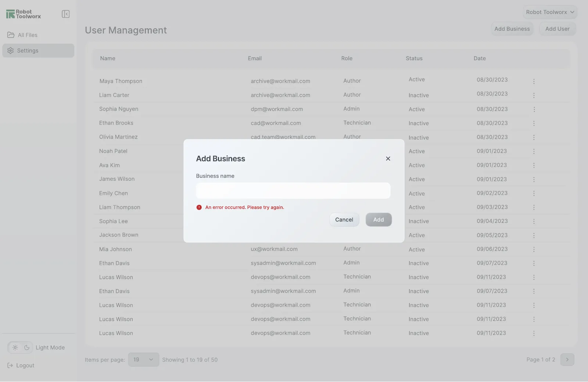Viewport: 588px width, 382px height.
Task: Select the dpm@workmail.com email cell
Action: [277, 109]
